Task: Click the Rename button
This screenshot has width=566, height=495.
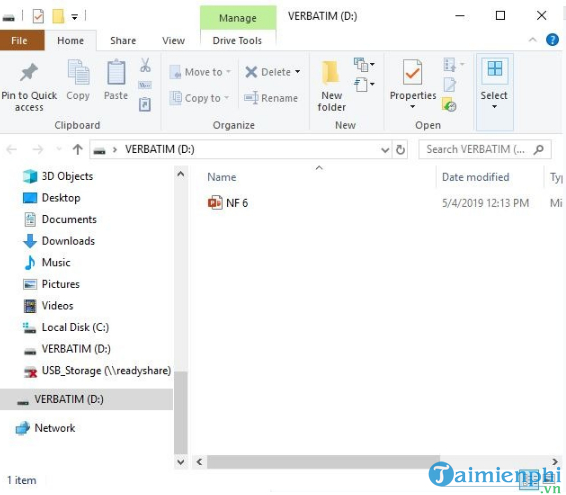Action: coord(271,98)
